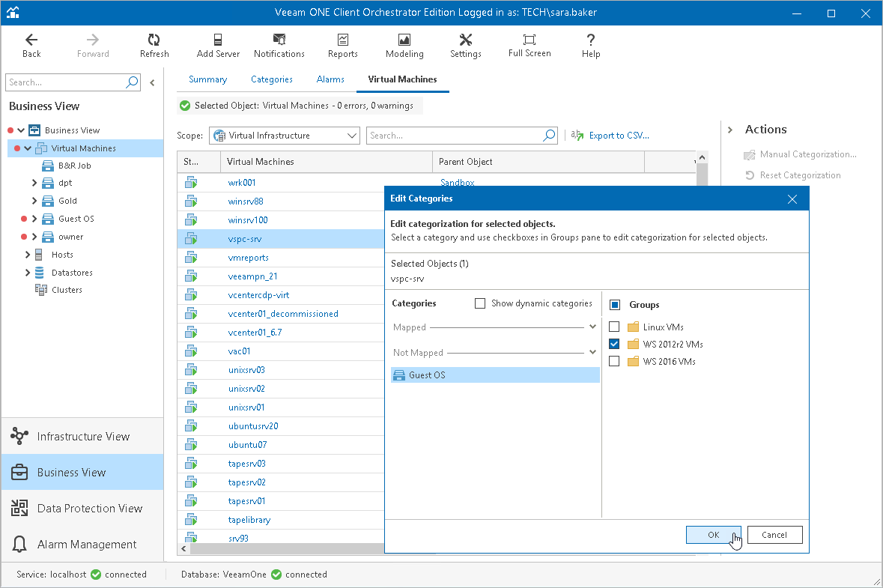Open Business View in the navigation pane
883x588 pixels.
pyautogui.click(x=82, y=472)
